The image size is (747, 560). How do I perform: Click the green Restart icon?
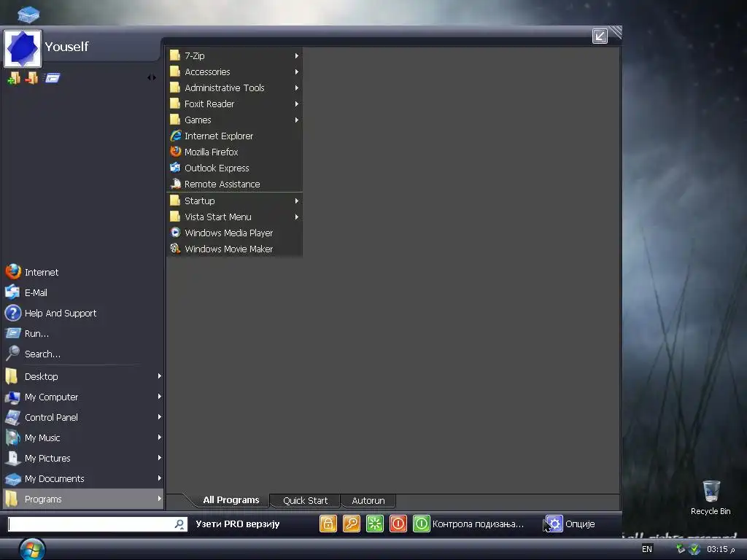pyautogui.click(x=375, y=524)
